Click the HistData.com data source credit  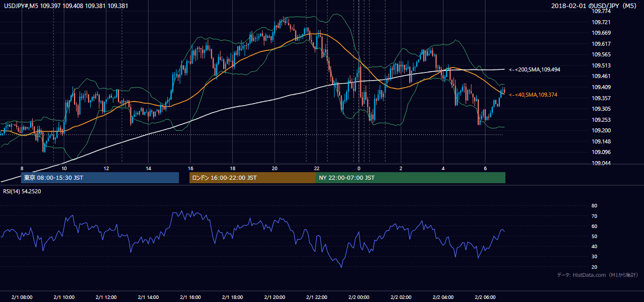[x=598, y=275]
